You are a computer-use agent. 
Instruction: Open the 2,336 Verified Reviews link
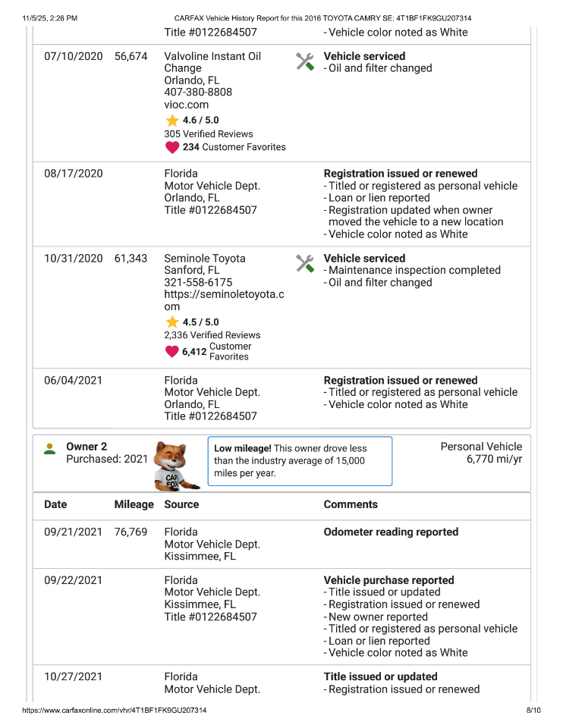click(x=212, y=335)
